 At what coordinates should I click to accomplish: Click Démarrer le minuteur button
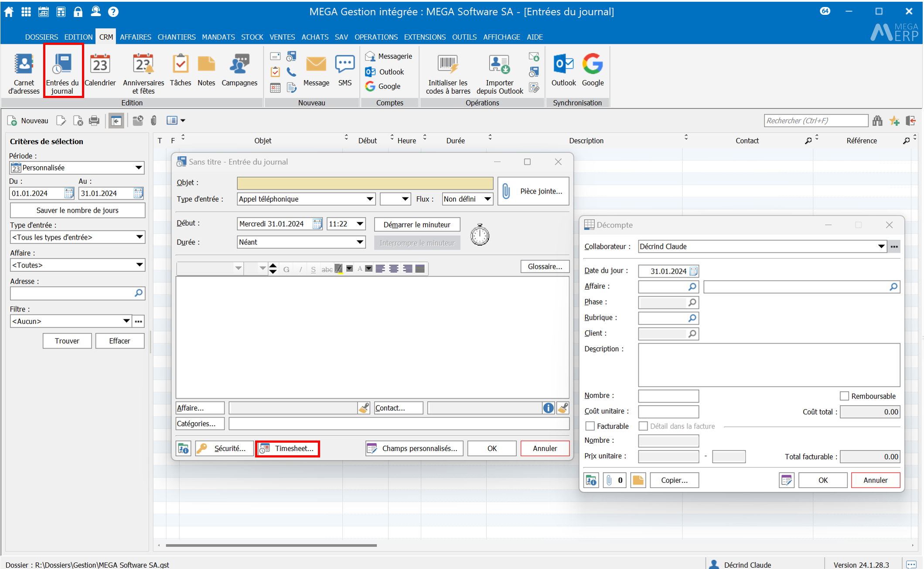416,225
